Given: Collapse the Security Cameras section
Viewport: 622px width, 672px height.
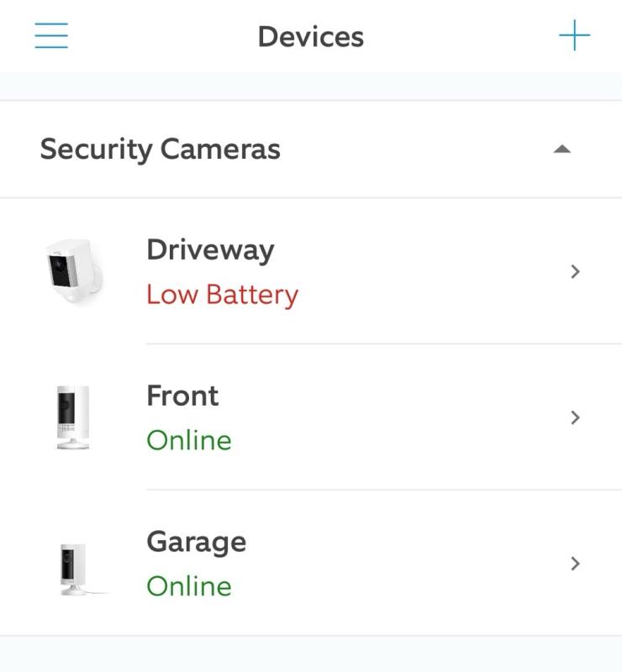Looking at the screenshot, I should tap(562, 150).
